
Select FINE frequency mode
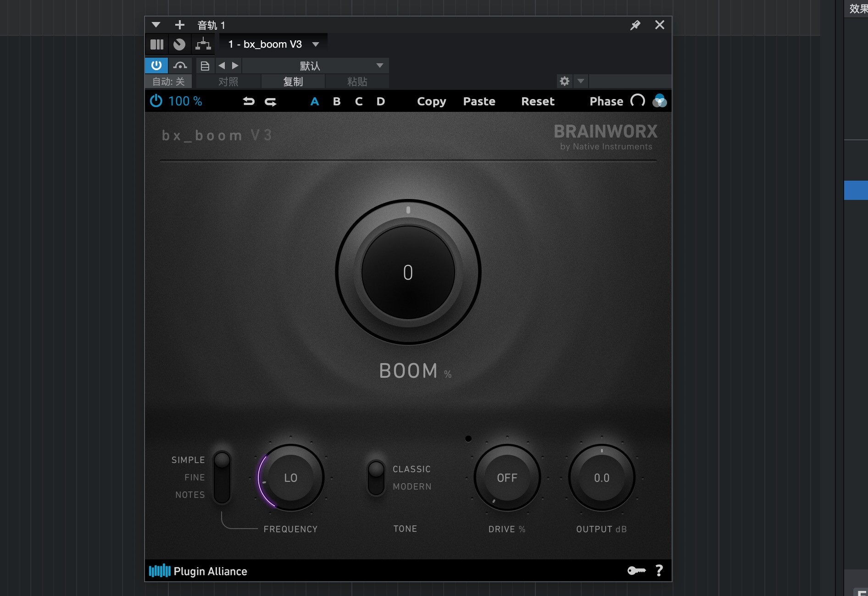[195, 477]
